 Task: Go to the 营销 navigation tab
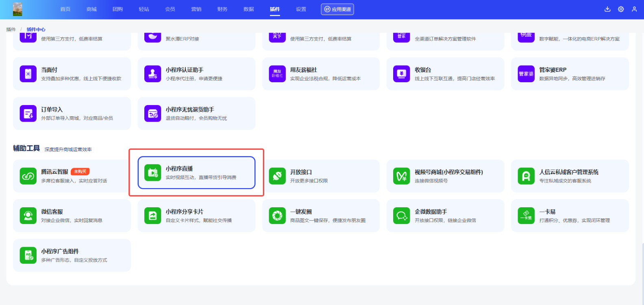[x=196, y=9]
